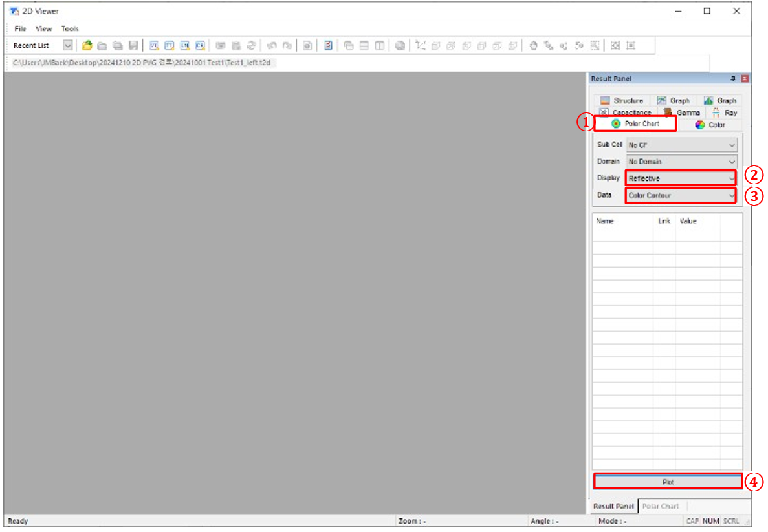This screenshot has height=532, width=768.
Task: Open the Sub Cell dropdown
Action: point(682,145)
